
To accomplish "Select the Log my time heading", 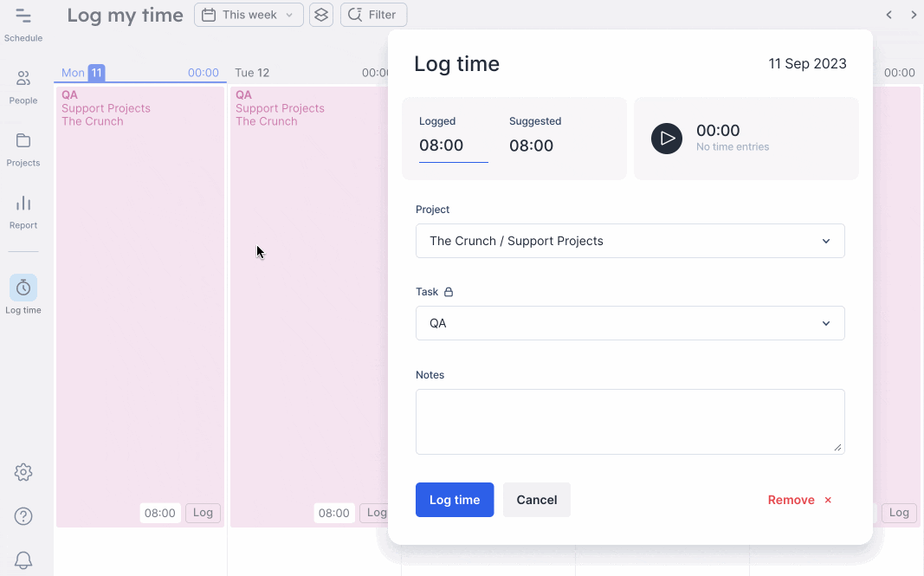I will 124,14.
